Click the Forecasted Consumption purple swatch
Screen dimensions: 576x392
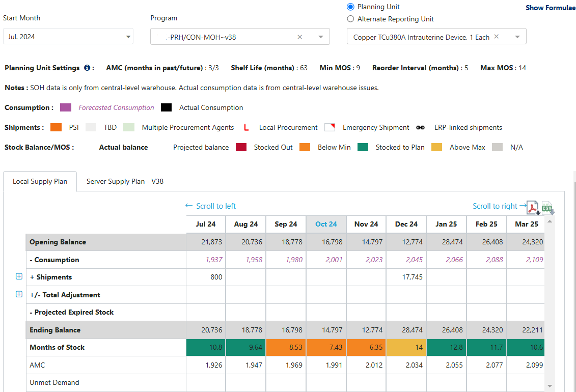[66, 107]
